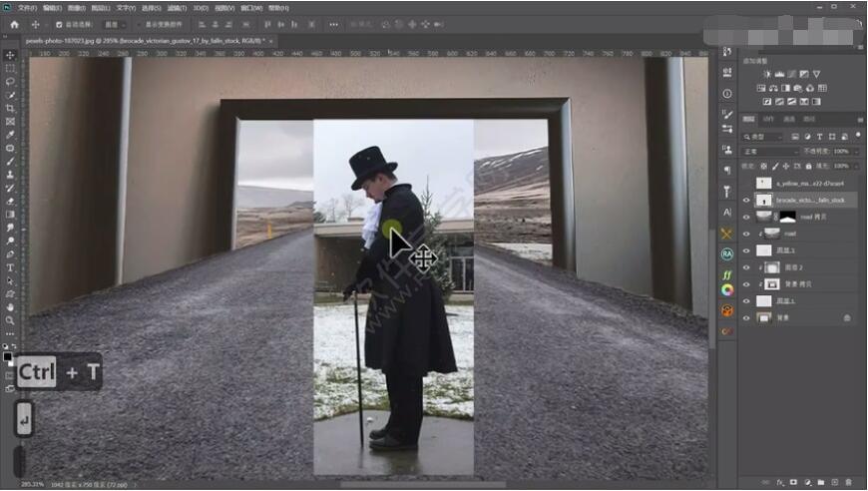Open the Edit Toolbar three-dots menu
This screenshot has height=491, width=868.
point(10,333)
